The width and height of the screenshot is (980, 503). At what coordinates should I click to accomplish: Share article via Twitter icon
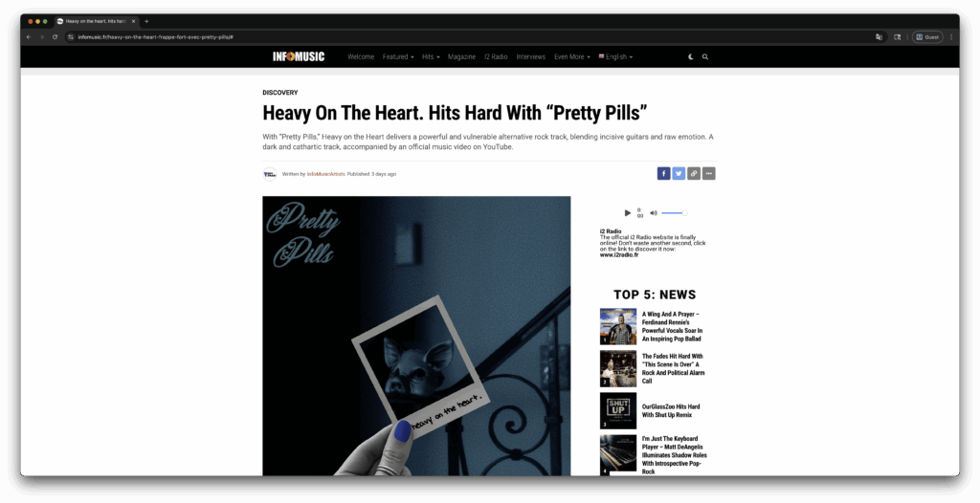(679, 174)
